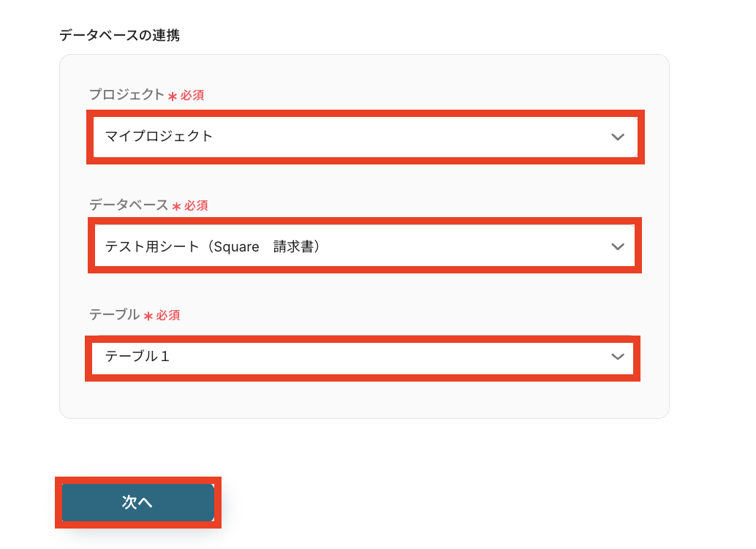Image resolution: width=756 pixels, height=549 pixels.
Task: Click the データベース field label
Action: pos(129,205)
